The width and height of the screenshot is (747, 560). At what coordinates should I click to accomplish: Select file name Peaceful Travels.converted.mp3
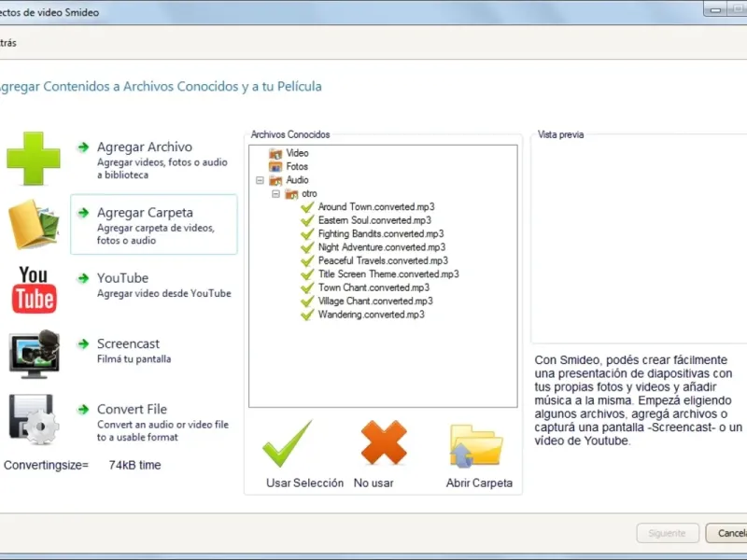click(x=383, y=261)
